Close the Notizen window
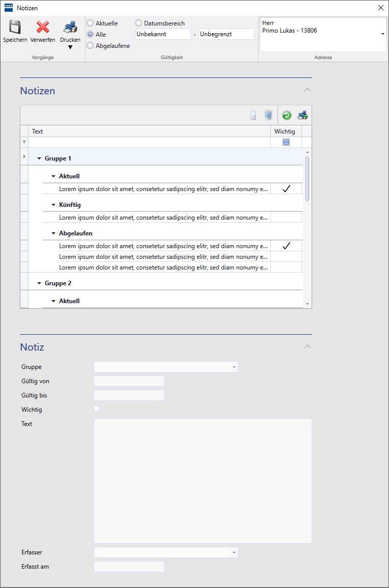This screenshot has width=389, height=588. click(381, 8)
